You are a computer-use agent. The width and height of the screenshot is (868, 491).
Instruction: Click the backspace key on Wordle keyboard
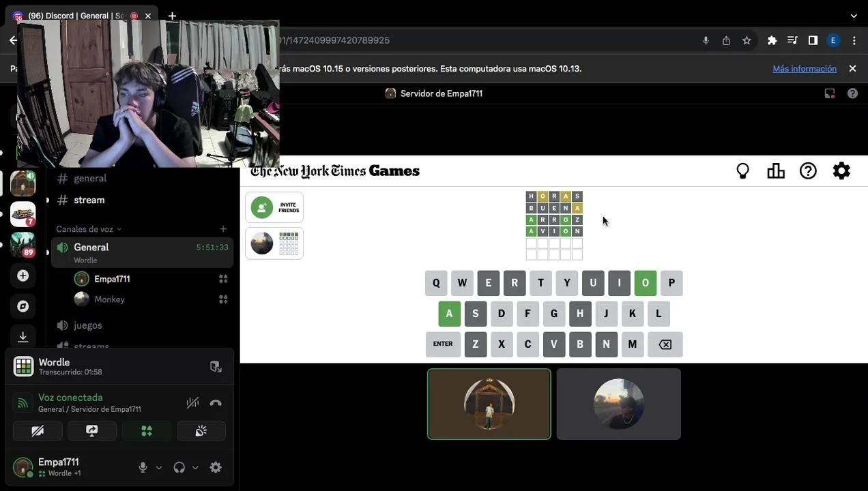(x=665, y=344)
